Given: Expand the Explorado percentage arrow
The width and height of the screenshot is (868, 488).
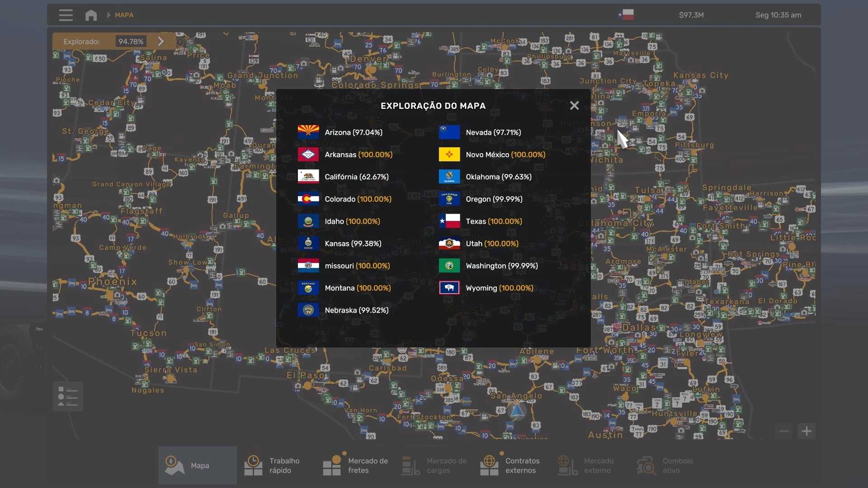Looking at the screenshot, I should 161,41.
